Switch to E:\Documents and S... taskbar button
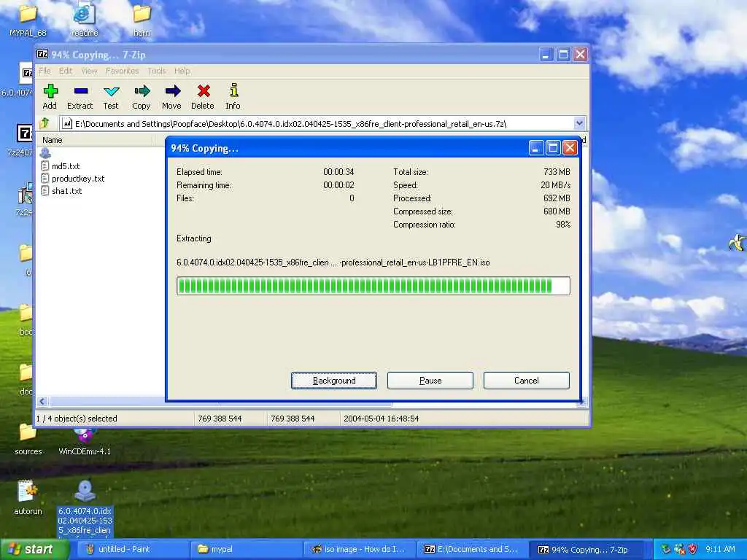Screen dimensions: 747x560 (x=473, y=549)
